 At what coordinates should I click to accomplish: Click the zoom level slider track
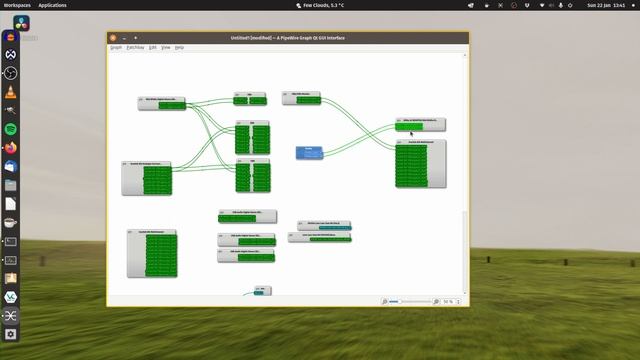pos(410,301)
